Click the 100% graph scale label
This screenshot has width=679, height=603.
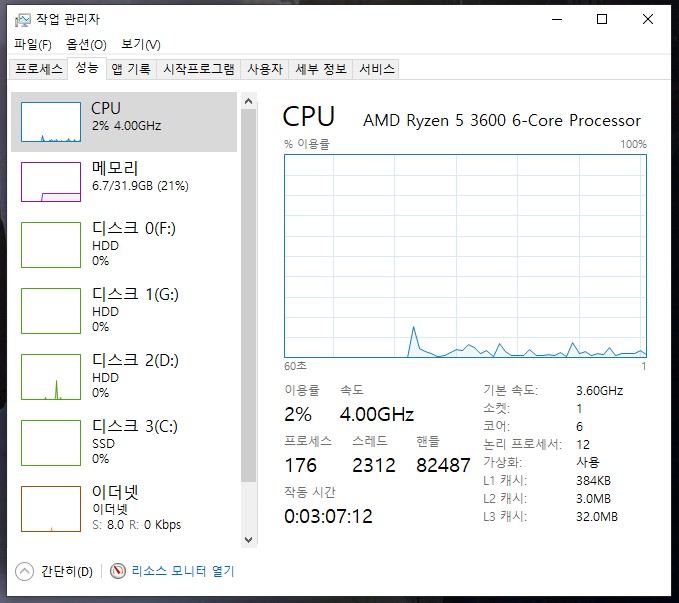tap(633, 144)
